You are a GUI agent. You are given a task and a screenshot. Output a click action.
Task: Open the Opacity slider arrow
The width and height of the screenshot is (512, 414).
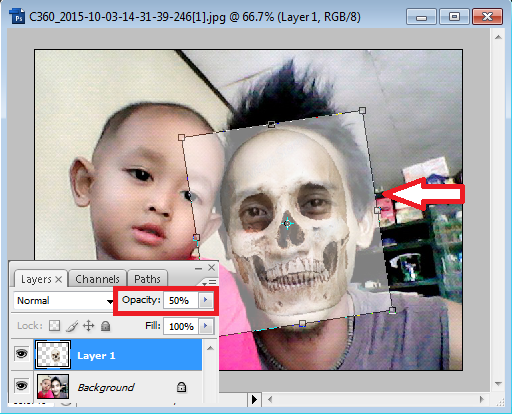(206, 300)
